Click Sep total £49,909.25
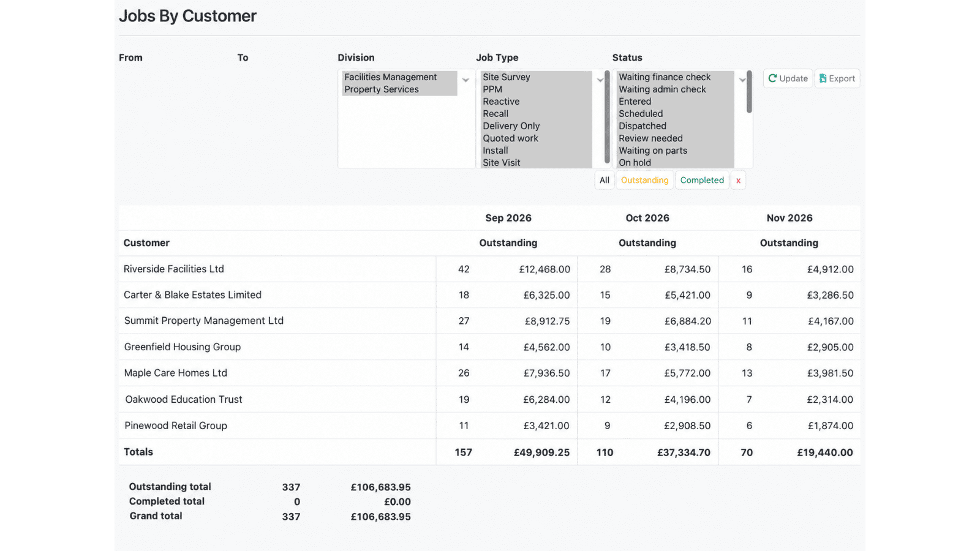 (x=541, y=452)
